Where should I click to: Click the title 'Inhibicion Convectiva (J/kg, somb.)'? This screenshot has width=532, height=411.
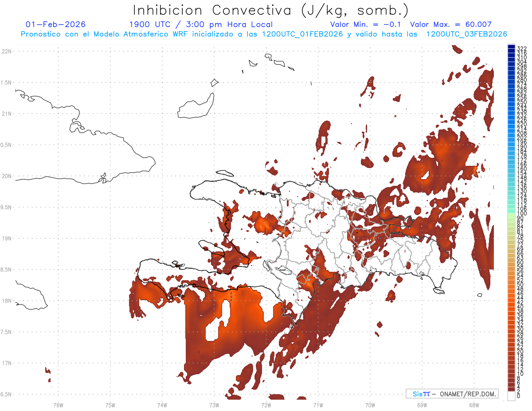coord(271,11)
